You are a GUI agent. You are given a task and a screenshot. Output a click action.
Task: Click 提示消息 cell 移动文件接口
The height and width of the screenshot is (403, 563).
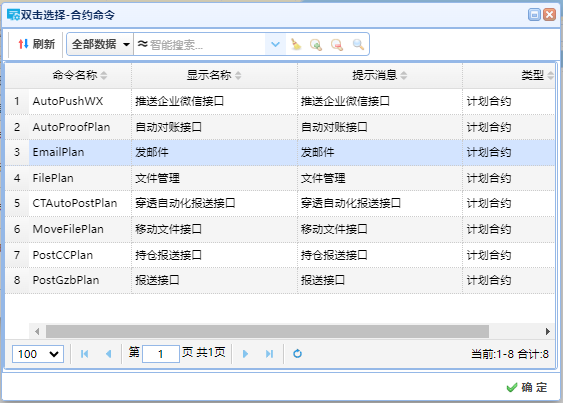click(380, 229)
